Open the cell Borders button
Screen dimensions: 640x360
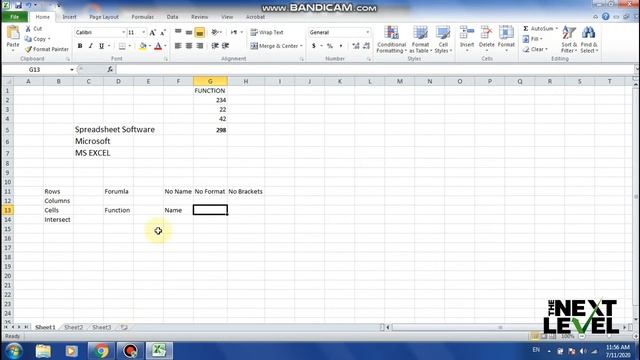122,46
